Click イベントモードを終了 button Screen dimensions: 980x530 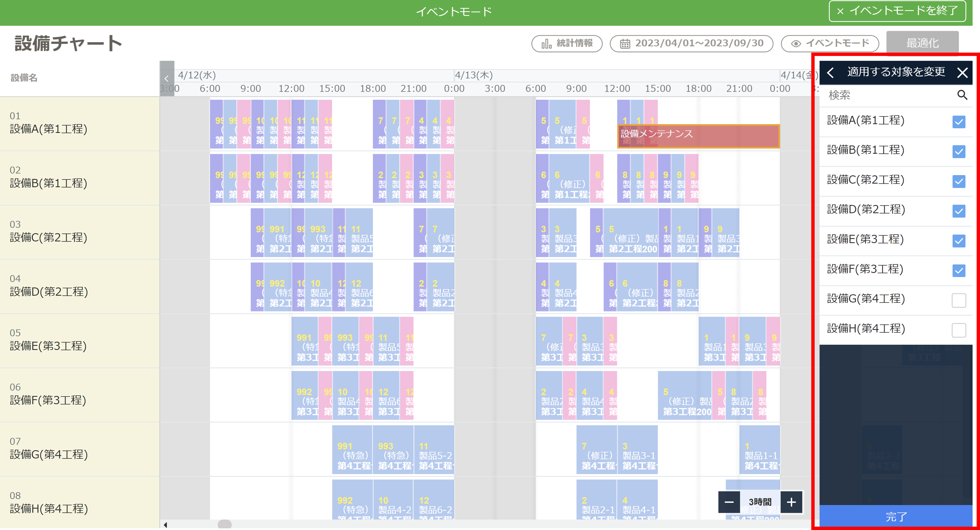coord(897,11)
